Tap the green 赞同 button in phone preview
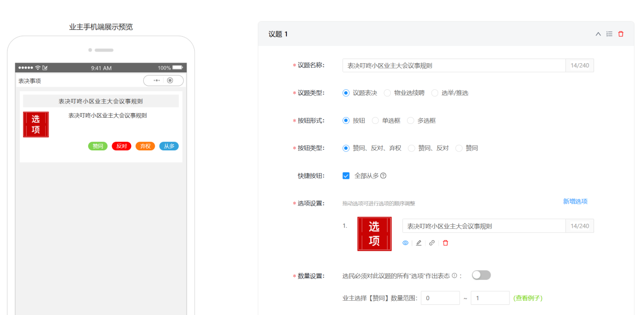The width and height of the screenshot is (644, 315). 98,146
